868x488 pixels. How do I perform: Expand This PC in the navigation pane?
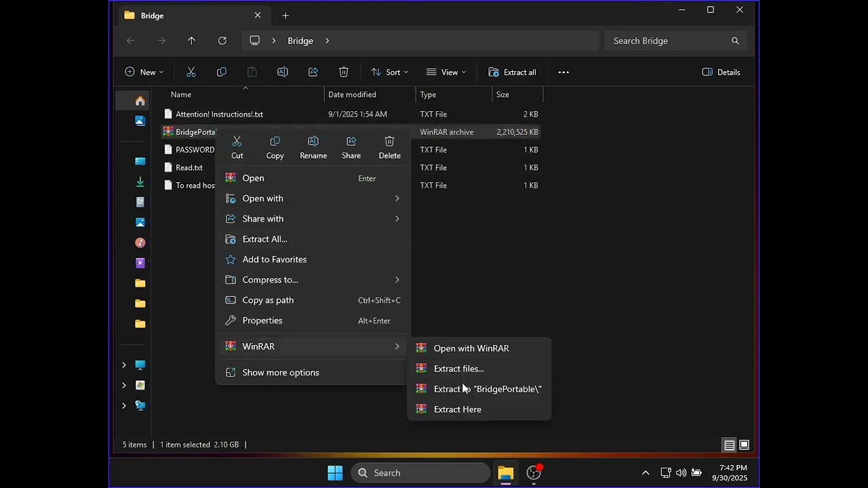pos(123,365)
